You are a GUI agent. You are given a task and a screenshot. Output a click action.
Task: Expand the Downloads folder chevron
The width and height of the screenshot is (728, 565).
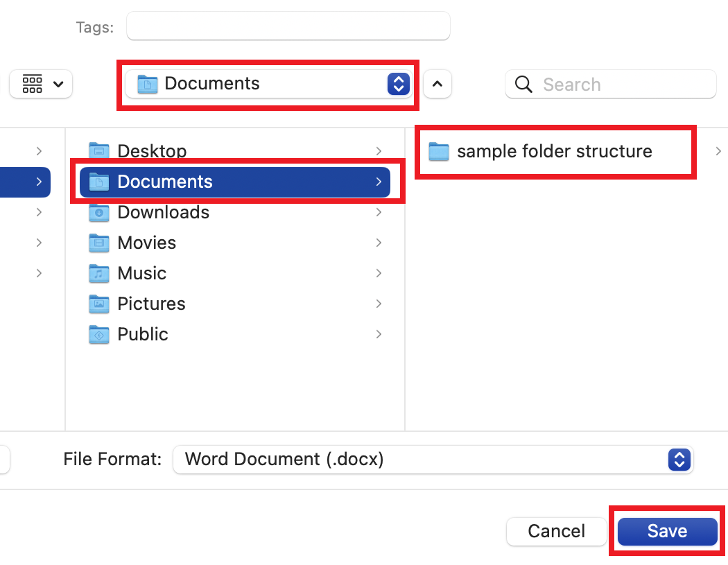pos(379,212)
